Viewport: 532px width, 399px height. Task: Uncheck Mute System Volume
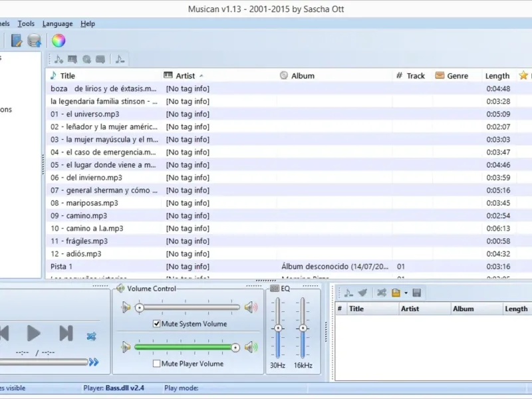tap(157, 324)
